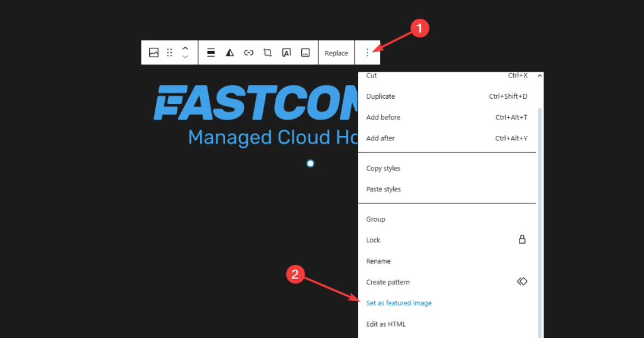The width and height of the screenshot is (644, 338).
Task: Apply duotone filter using triangle icon
Action: (230, 53)
